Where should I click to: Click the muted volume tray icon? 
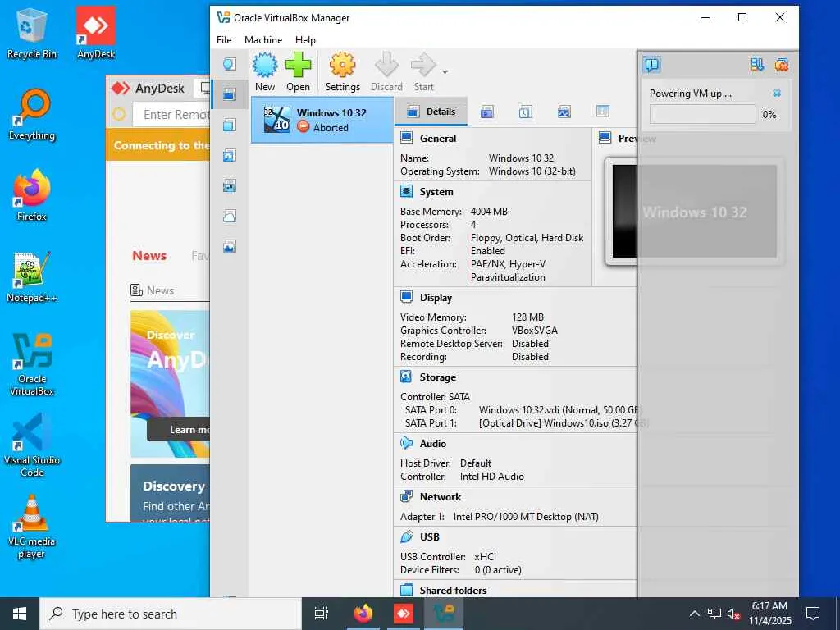[733, 614]
